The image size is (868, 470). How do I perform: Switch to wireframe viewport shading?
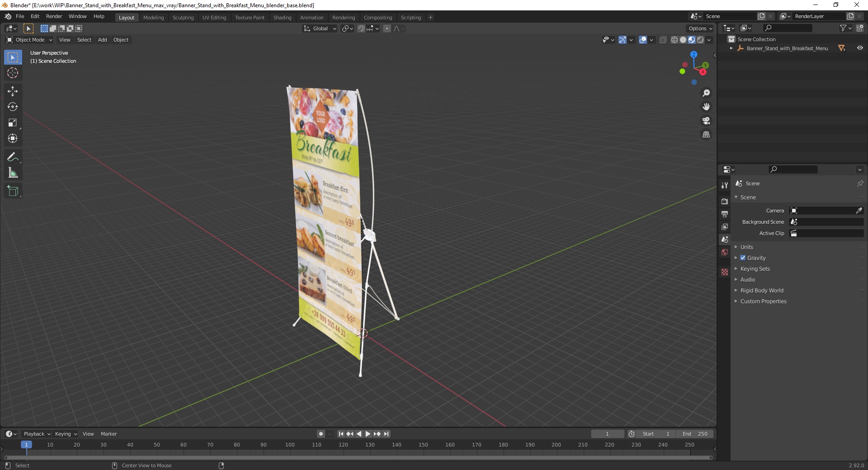coord(675,40)
